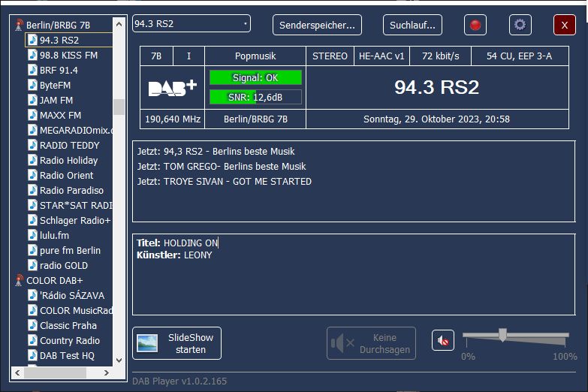Select 94.3 RS2 in station list
This screenshot has height=392, width=588.
pyautogui.click(x=59, y=40)
